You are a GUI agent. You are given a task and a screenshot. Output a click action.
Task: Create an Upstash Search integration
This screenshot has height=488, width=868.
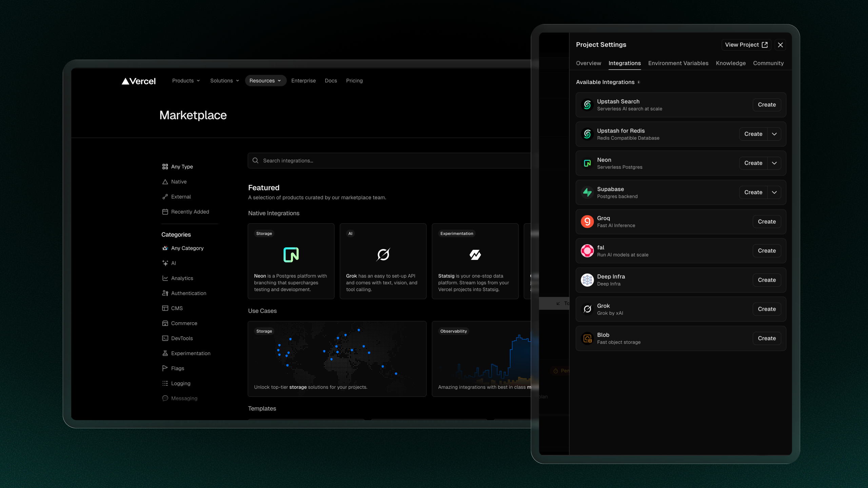click(767, 105)
